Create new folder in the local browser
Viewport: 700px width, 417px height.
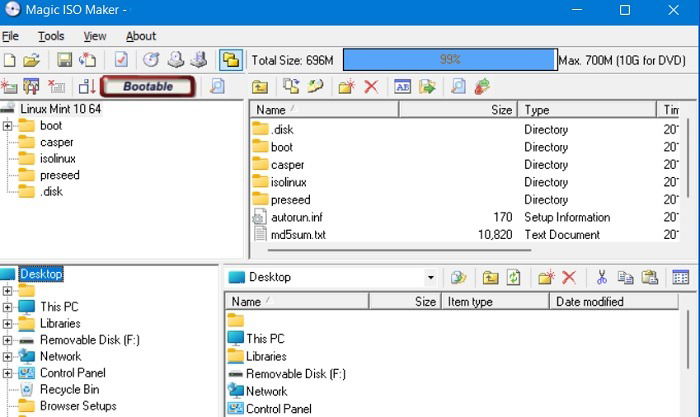click(546, 278)
